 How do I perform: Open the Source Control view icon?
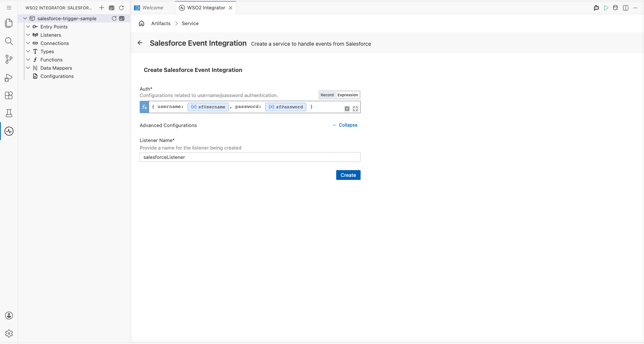[x=9, y=59]
